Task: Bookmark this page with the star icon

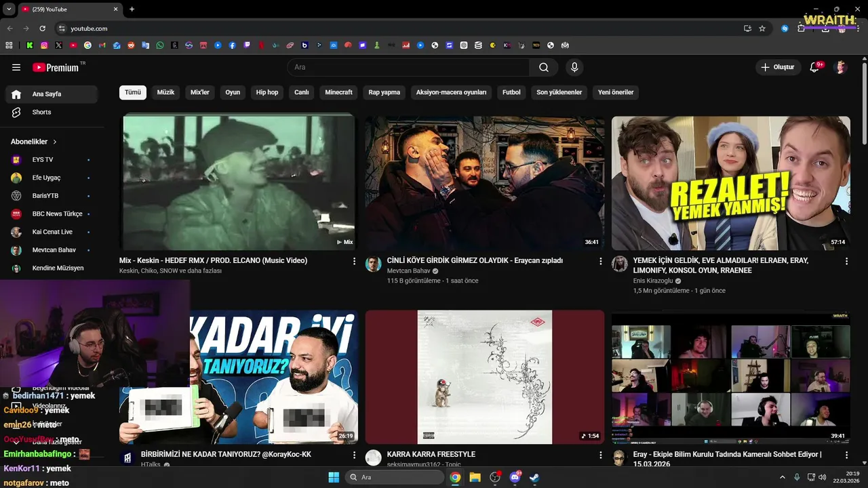Action: tap(762, 28)
